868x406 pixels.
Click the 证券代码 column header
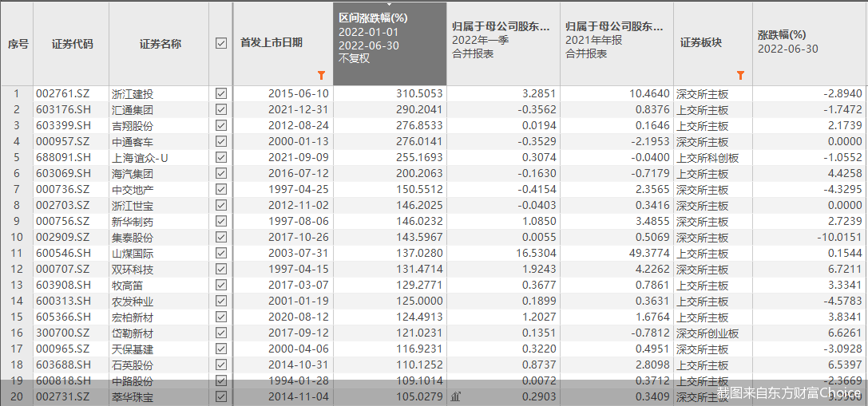[x=72, y=44]
